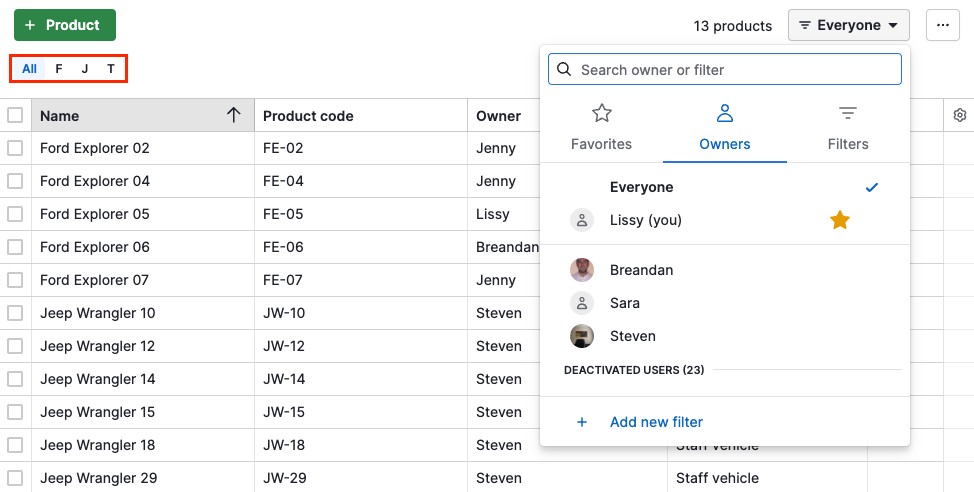Open the Jeep Wrangler 15 product
Screen dimensions: 974x492
pos(98,412)
